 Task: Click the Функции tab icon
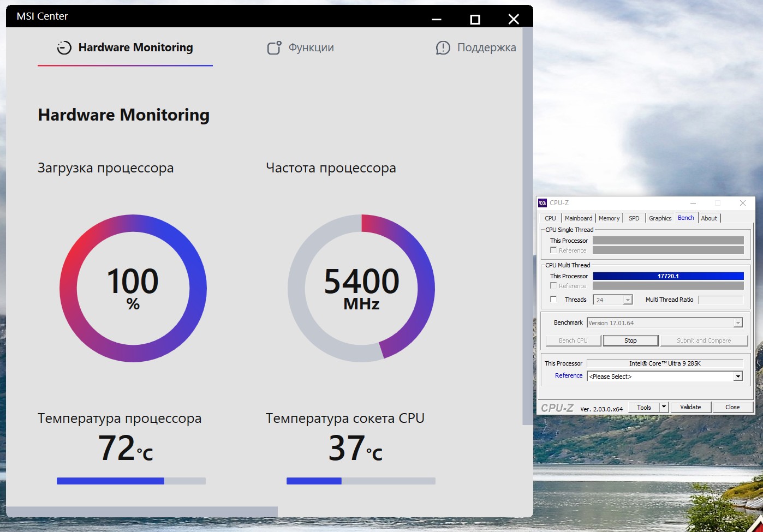pyautogui.click(x=274, y=48)
